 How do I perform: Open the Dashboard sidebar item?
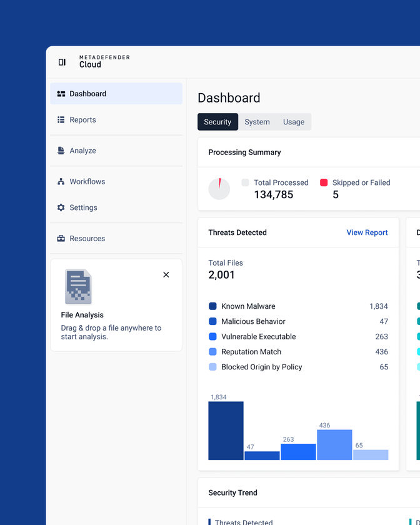click(116, 94)
